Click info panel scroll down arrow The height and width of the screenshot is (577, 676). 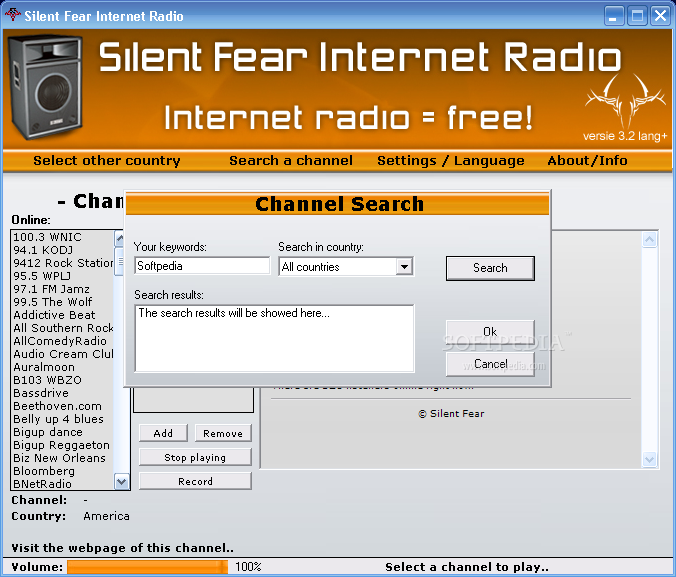click(650, 459)
